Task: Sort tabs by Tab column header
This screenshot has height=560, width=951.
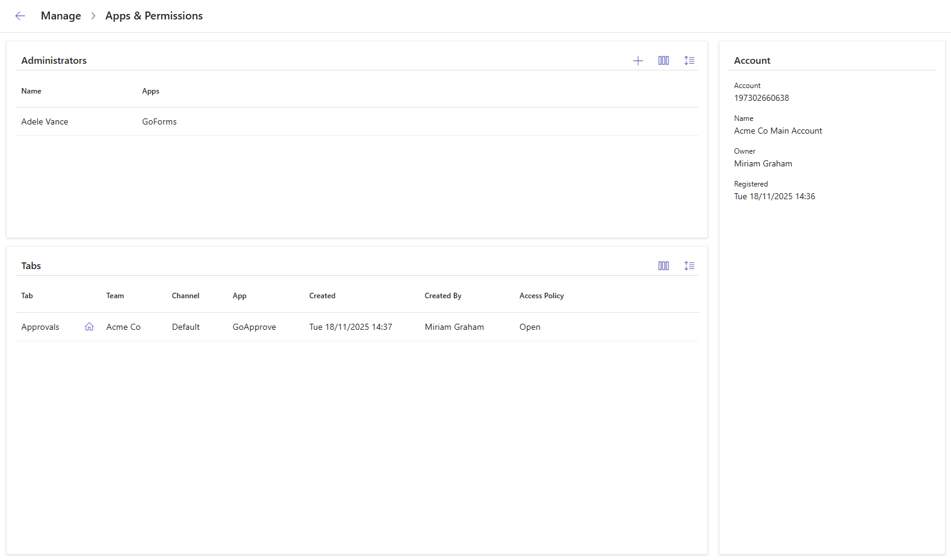Action: pos(27,296)
